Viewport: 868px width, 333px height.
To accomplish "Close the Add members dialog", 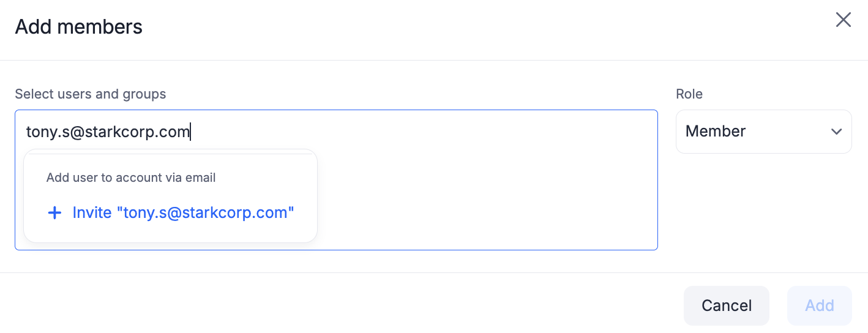I will pos(844,20).
